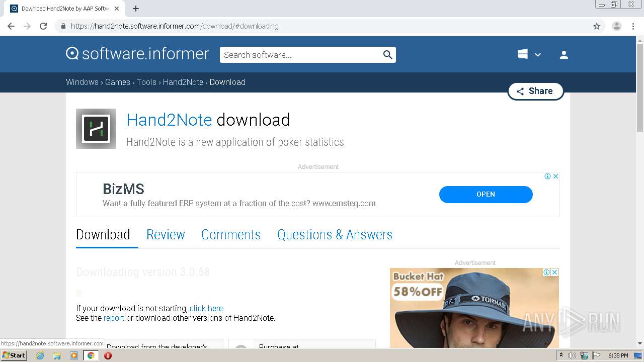Viewport: 644px width, 362px height.
Task: Open File Explorer from taskbar
Action: tap(57, 355)
